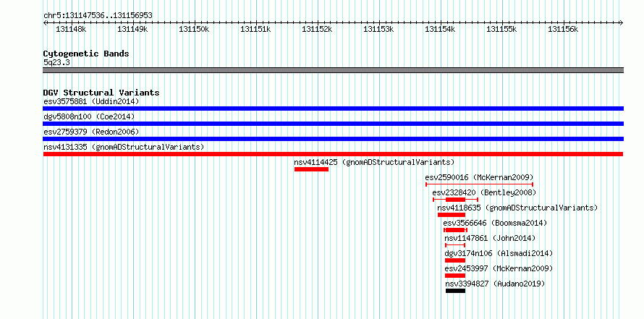Select the red bar under nsv4114425
Viewport: 644px width, 319px height.
click(x=311, y=169)
